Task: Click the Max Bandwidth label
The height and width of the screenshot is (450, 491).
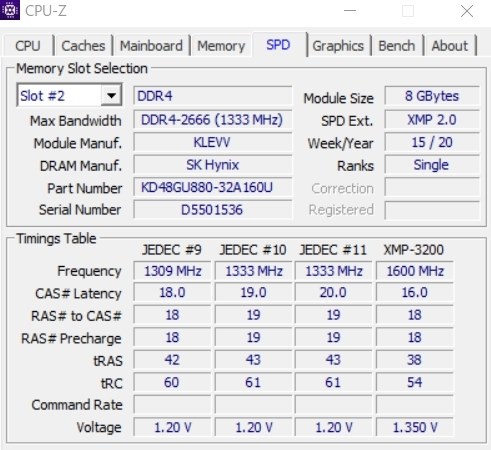Action: pos(76,120)
